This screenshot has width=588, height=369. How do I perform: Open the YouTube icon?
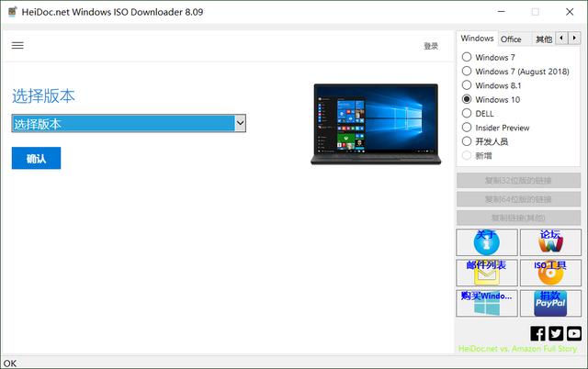click(574, 333)
